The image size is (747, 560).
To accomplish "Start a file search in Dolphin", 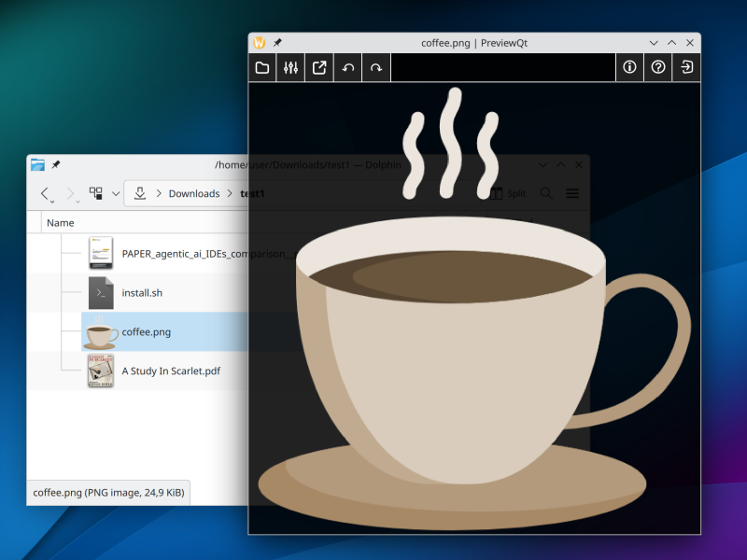I will 546,193.
